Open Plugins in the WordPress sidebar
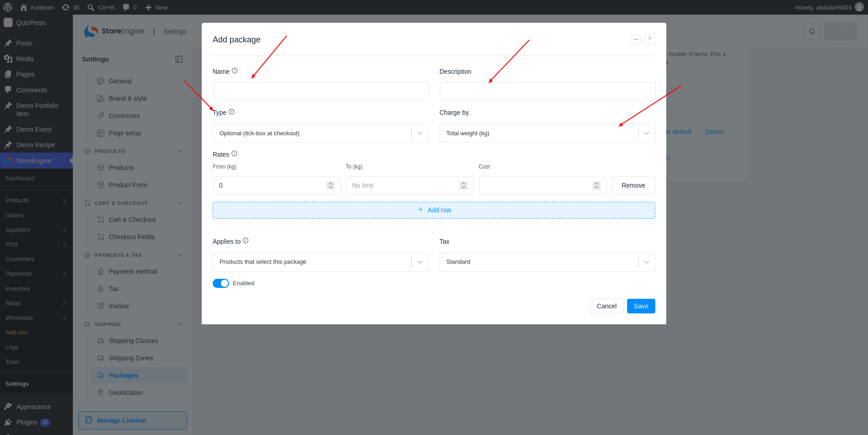Screen dimensions: 868x435 [27, 422]
